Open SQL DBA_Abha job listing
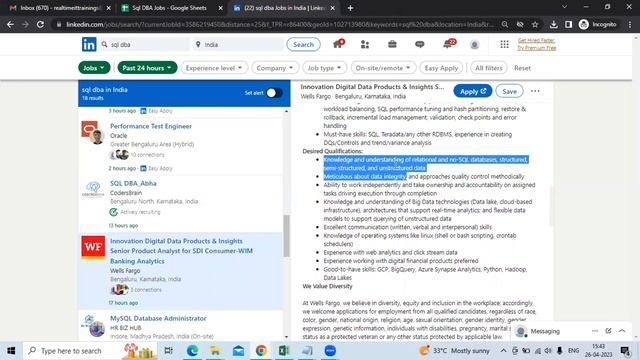This screenshot has width=640, height=360. (x=133, y=183)
